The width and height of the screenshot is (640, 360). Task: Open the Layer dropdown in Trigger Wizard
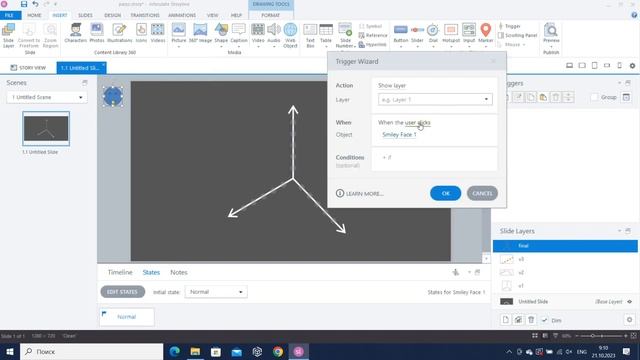(435, 99)
